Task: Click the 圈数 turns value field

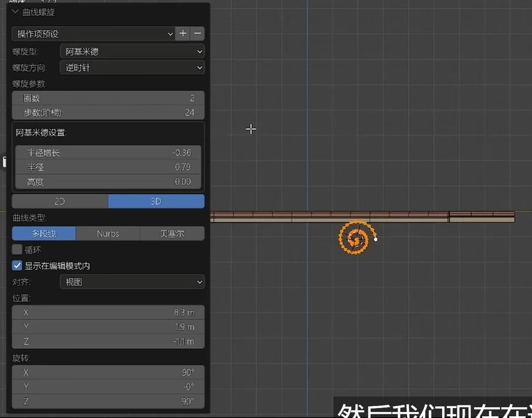Action: coord(108,98)
